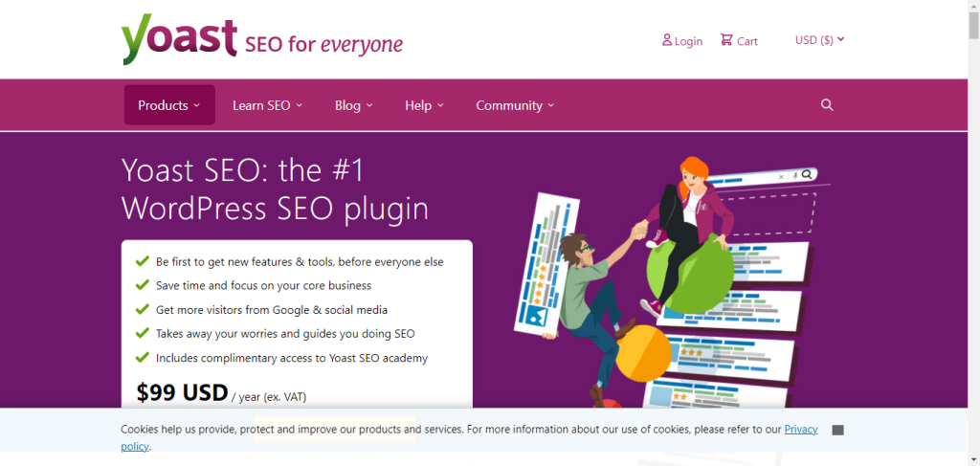Open the Community menu
The width and height of the screenshot is (980, 466).
pos(515,105)
